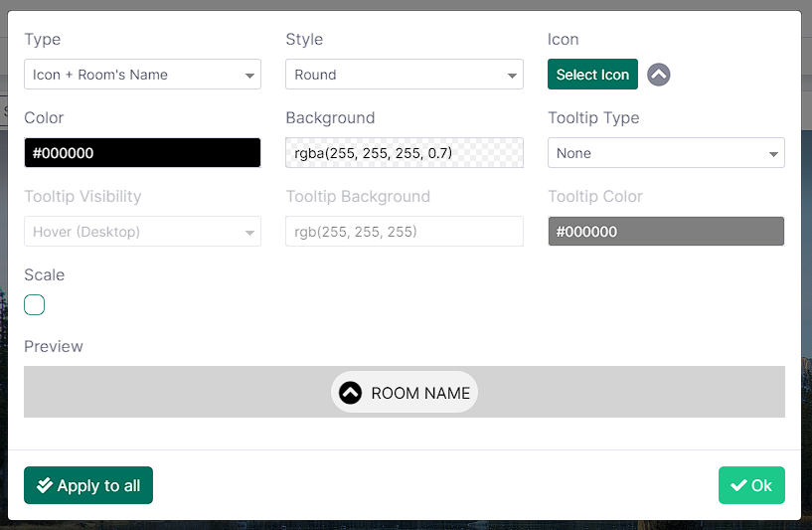Click the Background rgba color field
Screen dimensions: 812x530
(x=404, y=153)
